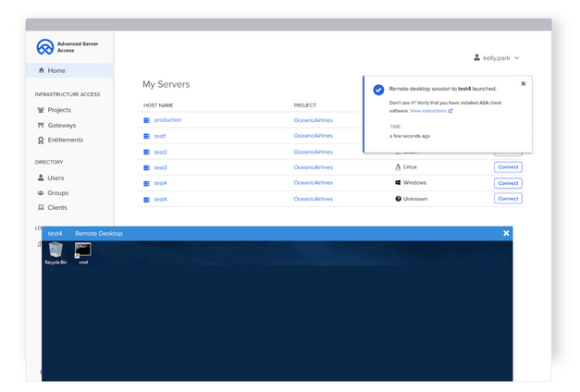Connect to the test3 Linux server
Screen dimensions: 580x392
point(508,167)
